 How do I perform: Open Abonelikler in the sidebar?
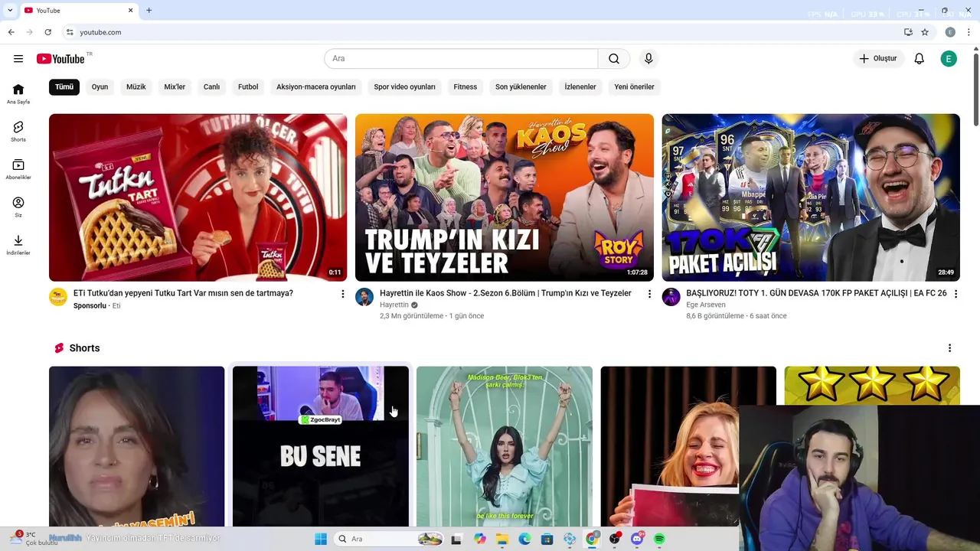18,169
